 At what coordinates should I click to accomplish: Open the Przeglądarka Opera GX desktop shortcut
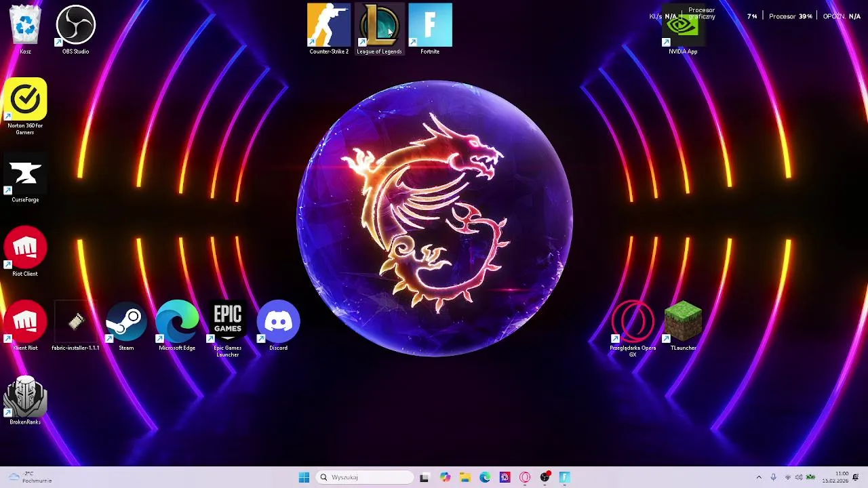[633, 329]
